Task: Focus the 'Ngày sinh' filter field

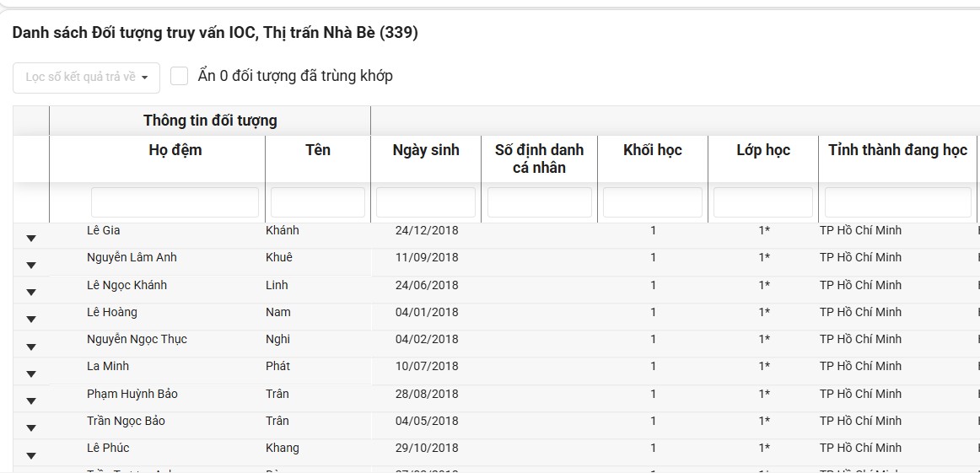Action: point(426,202)
